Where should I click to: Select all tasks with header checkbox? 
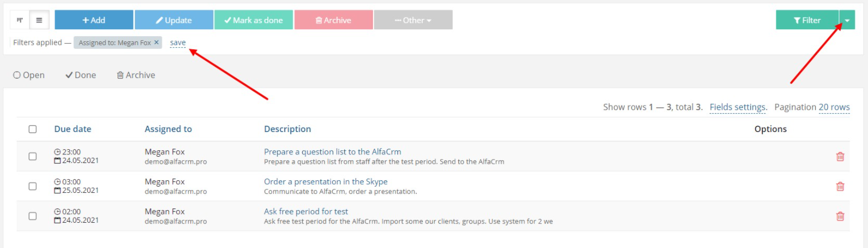(x=33, y=129)
